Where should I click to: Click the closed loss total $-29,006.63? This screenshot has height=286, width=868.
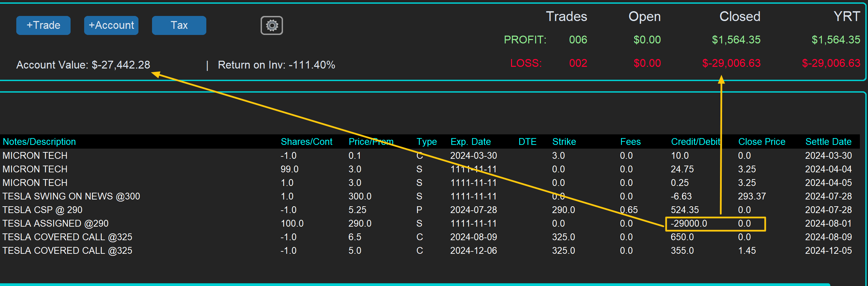[x=731, y=63]
